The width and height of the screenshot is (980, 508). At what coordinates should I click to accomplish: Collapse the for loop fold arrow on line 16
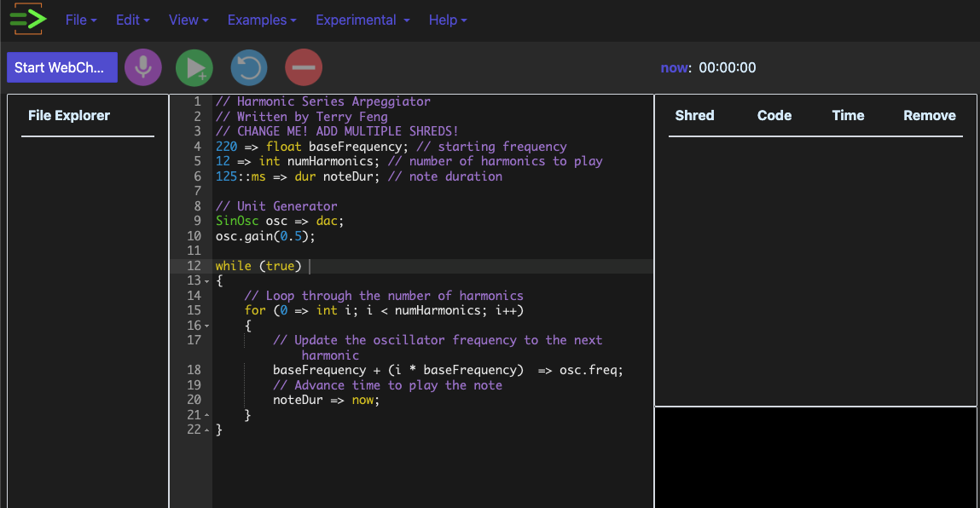[x=207, y=326]
